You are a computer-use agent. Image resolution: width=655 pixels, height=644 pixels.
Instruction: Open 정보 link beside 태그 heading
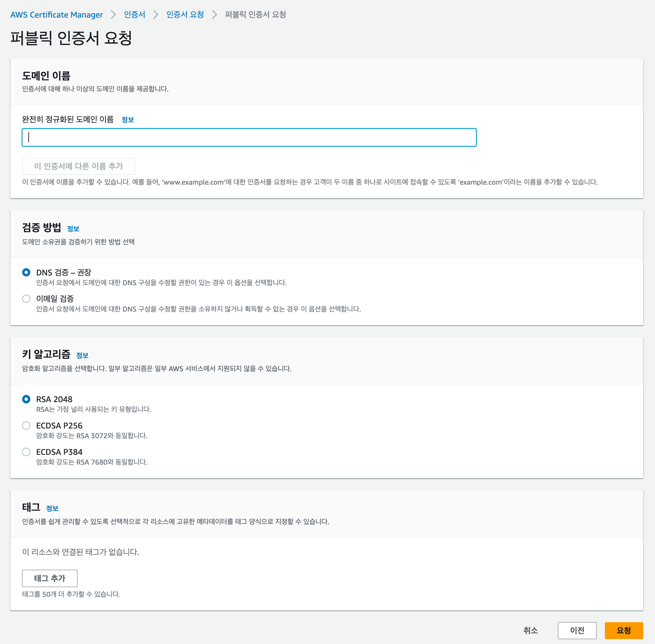tap(52, 508)
